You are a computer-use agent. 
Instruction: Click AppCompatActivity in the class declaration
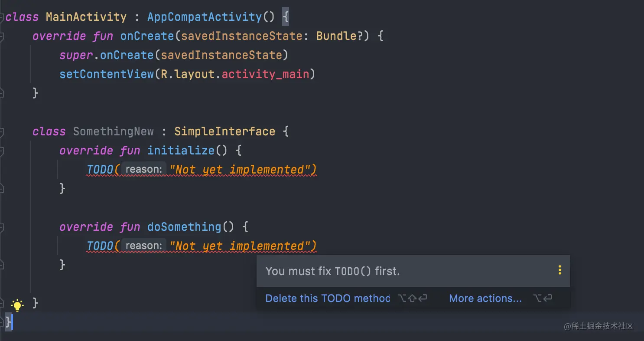click(x=205, y=17)
